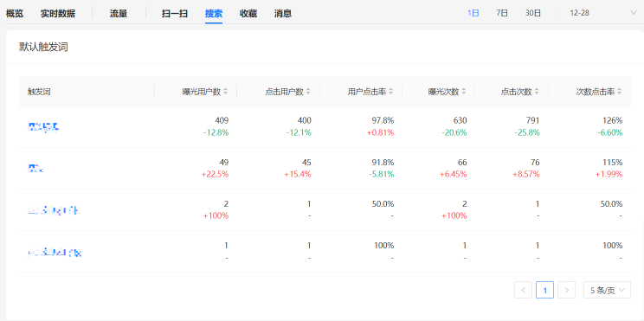
Task: Click the 91.8% user click rate
Action: pos(383,163)
